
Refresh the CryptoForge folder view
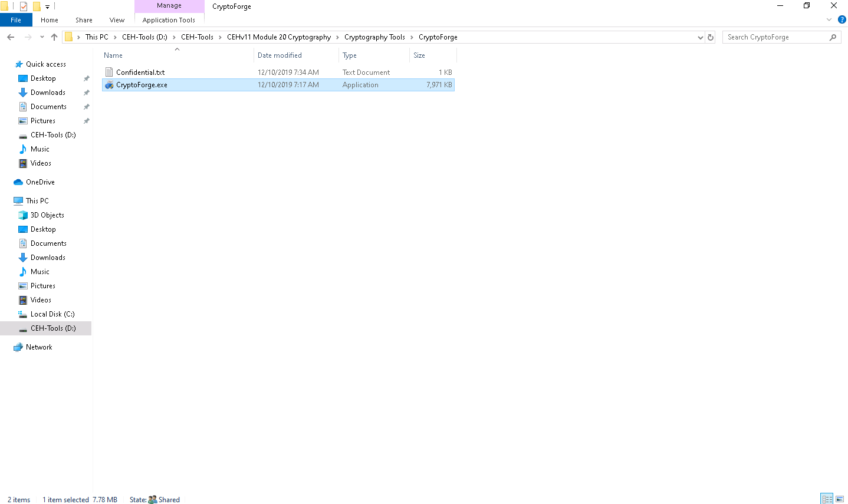click(x=711, y=37)
